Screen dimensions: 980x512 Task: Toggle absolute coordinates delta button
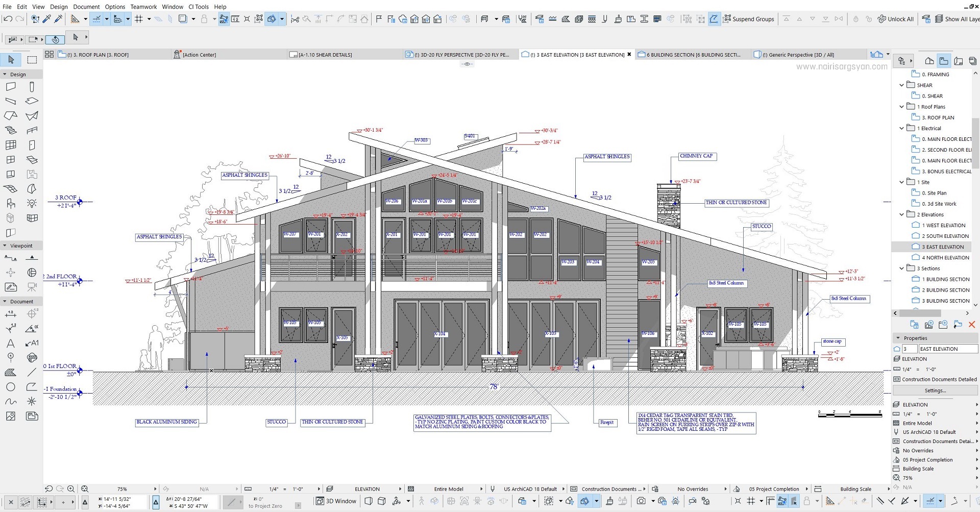click(x=85, y=502)
